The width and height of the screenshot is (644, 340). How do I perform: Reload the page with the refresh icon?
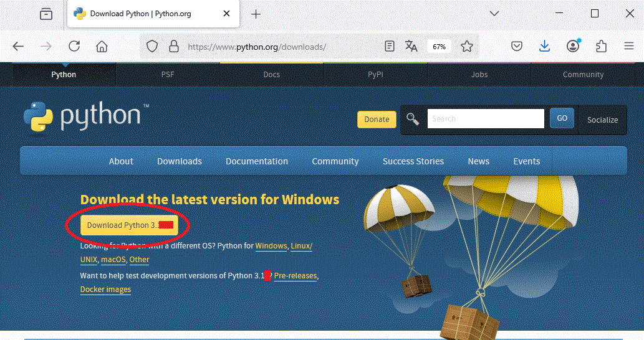click(x=74, y=46)
